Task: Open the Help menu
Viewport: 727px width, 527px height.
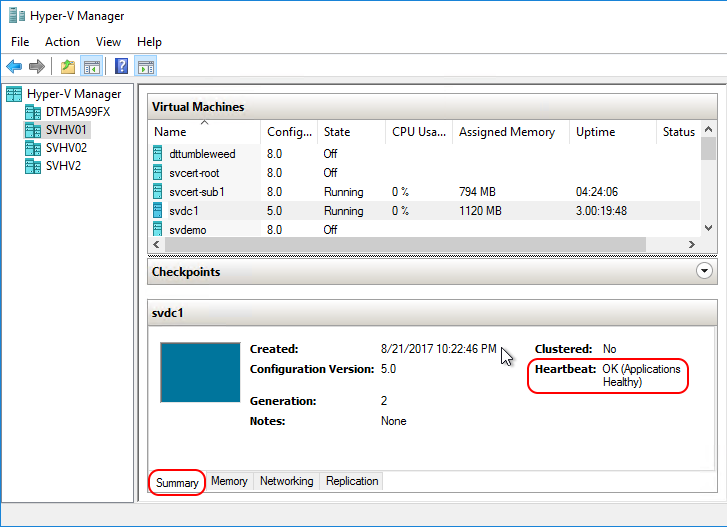Action: click(x=149, y=42)
